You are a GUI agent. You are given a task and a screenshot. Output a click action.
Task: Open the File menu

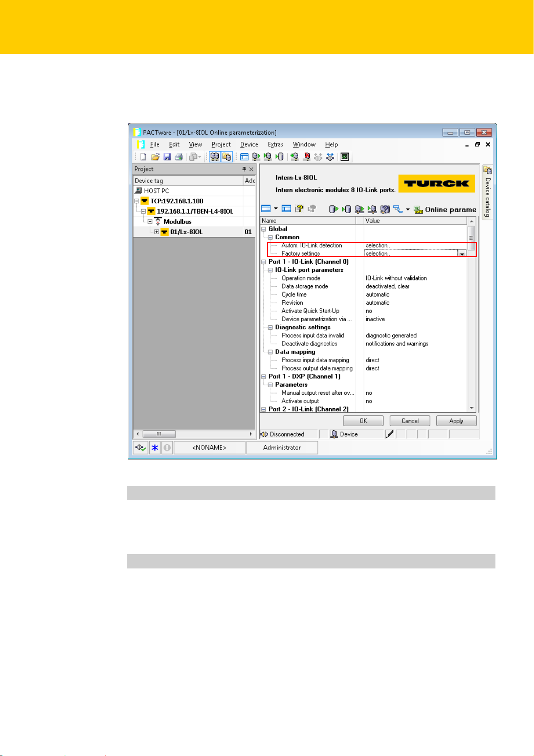(x=155, y=144)
